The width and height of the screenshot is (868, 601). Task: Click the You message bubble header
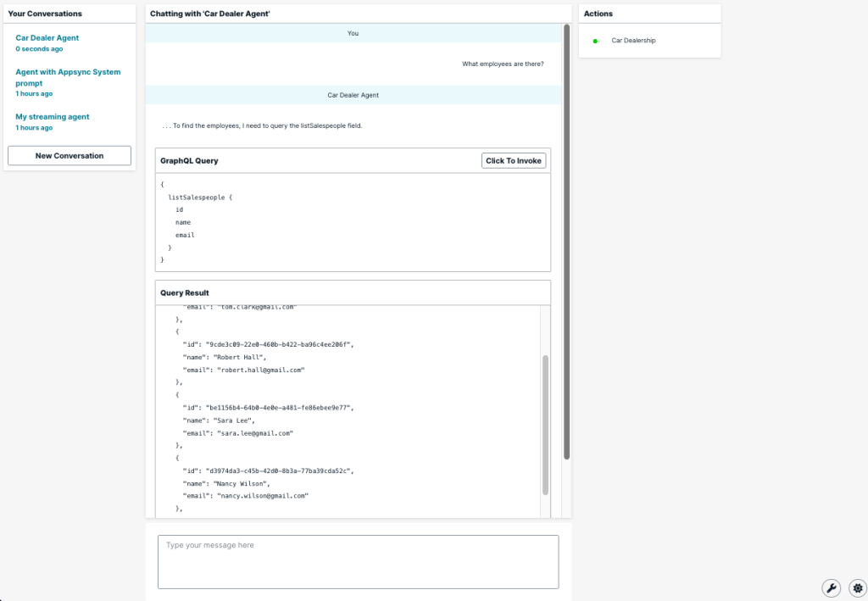pyautogui.click(x=353, y=33)
